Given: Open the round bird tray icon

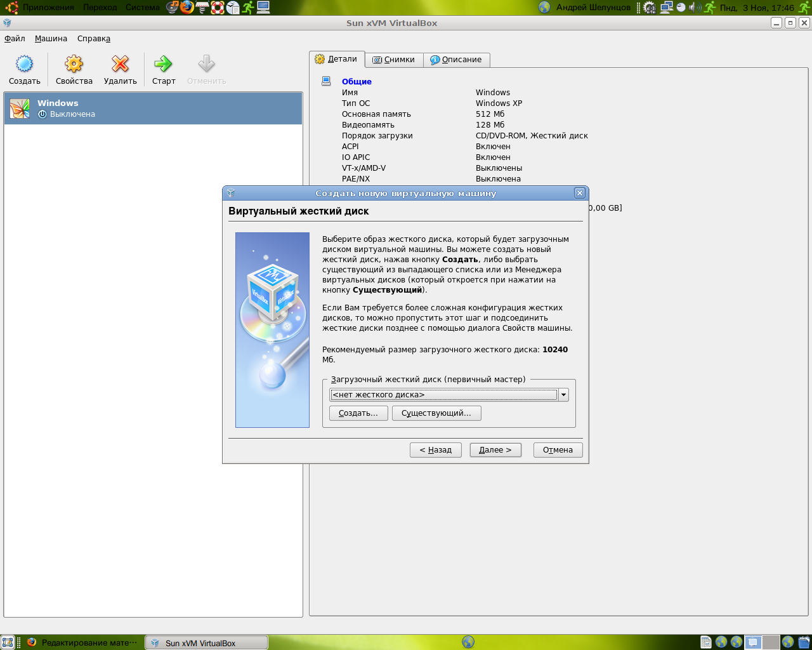Looking at the screenshot, I should (681, 8).
